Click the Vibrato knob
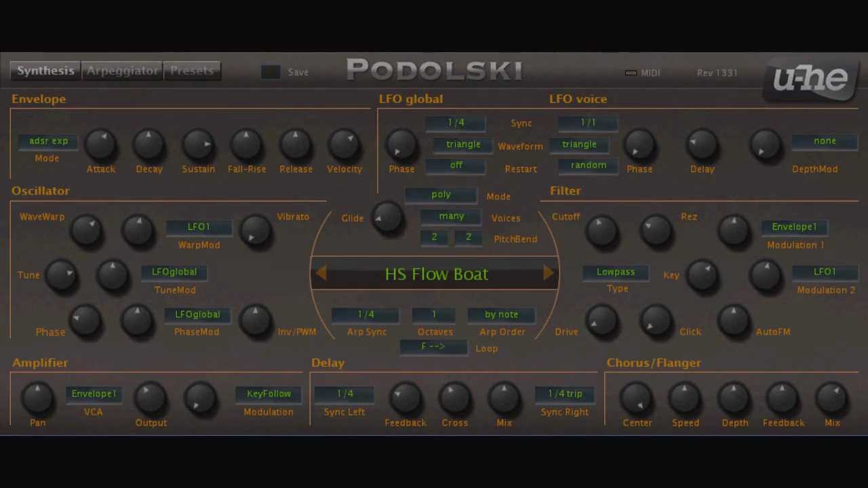 [x=255, y=230]
